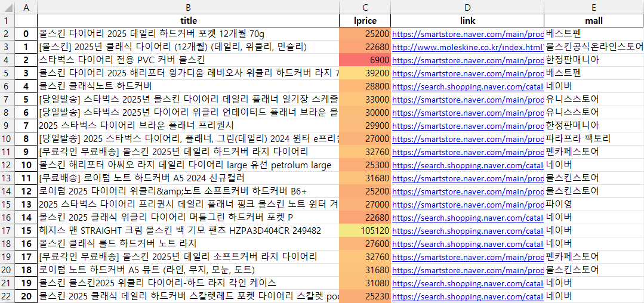Screen dimensions: 644x303
Task: Click the 'lprice' header cell
Action: 365,20
